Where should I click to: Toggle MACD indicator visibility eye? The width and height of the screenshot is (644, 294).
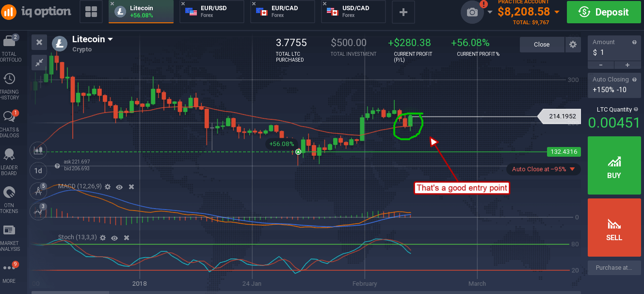tap(119, 186)
